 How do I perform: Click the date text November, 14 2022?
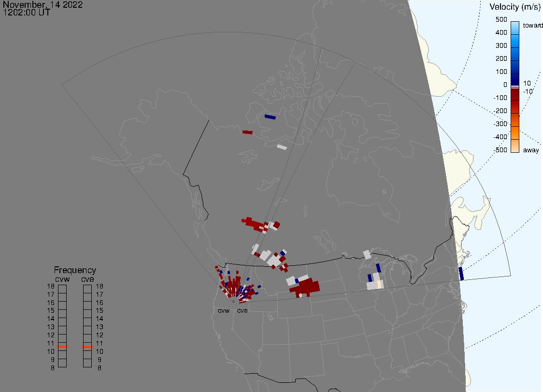[43, 5]
